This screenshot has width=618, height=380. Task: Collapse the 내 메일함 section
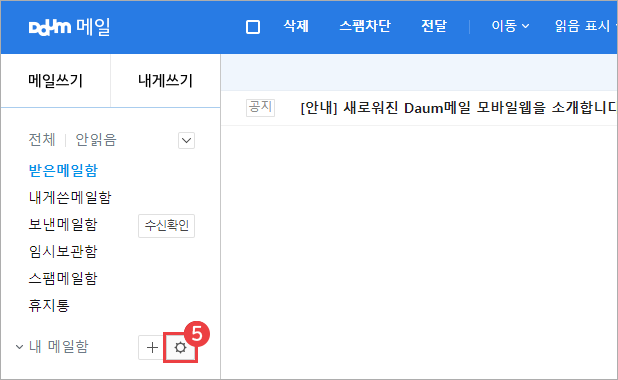pos(19,347)
